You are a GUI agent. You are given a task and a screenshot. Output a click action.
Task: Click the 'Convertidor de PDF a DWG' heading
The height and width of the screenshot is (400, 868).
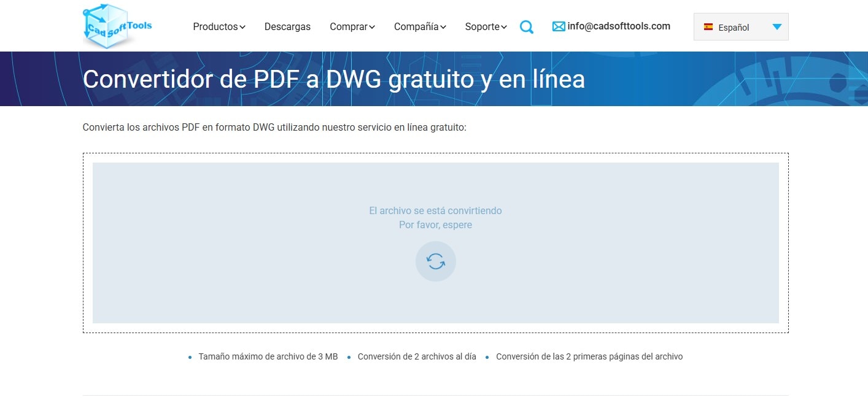click(x=333, y=79)
